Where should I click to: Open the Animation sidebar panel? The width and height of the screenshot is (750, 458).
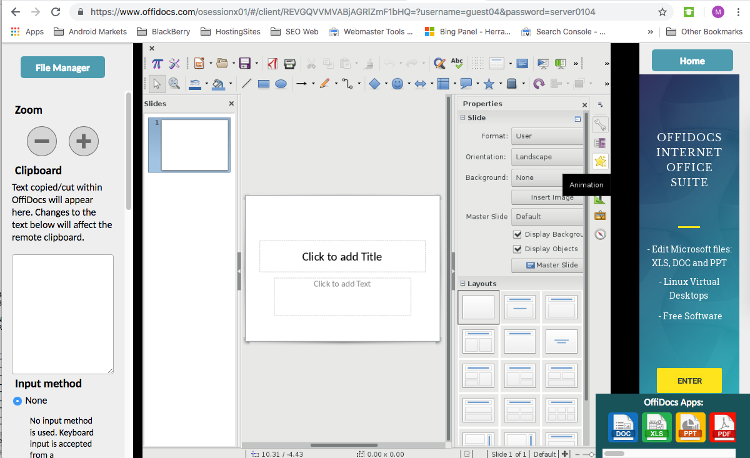coord(600,161)
